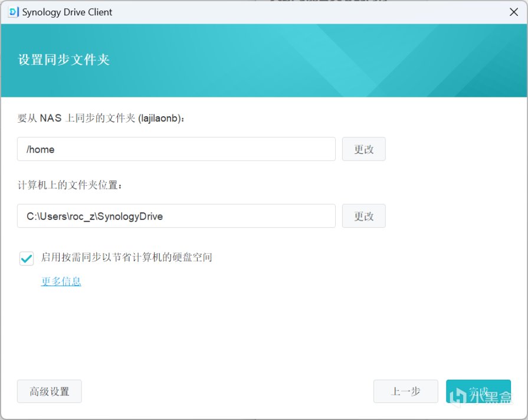Select the C:\Users\roc_z\SynologyDrive path field

point(176,216)
